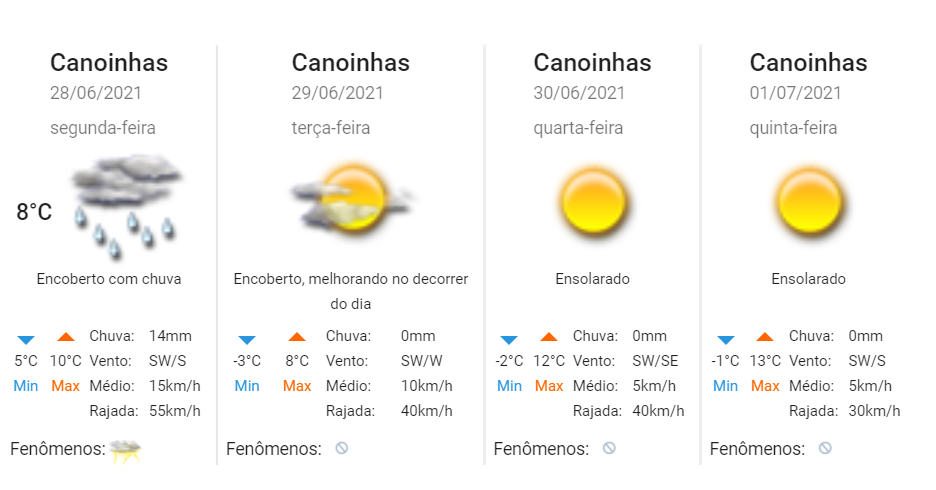Click the 55km/h Rajada value
936x490 pixels.
175,411
